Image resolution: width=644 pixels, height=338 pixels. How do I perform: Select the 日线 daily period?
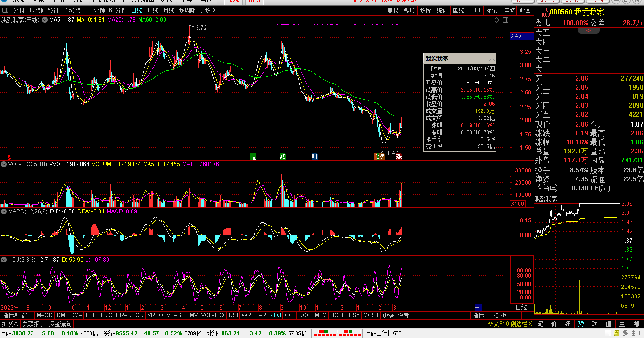[137, 10]
